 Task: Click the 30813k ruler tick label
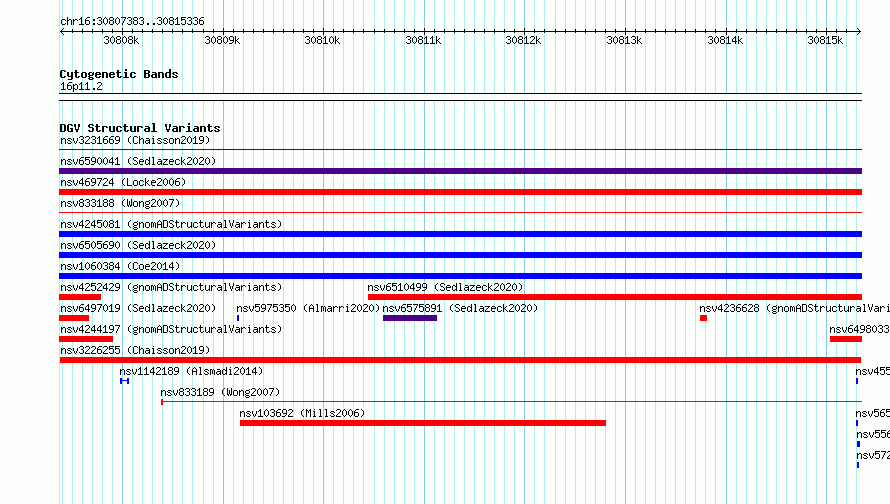[x=624, y=40]
